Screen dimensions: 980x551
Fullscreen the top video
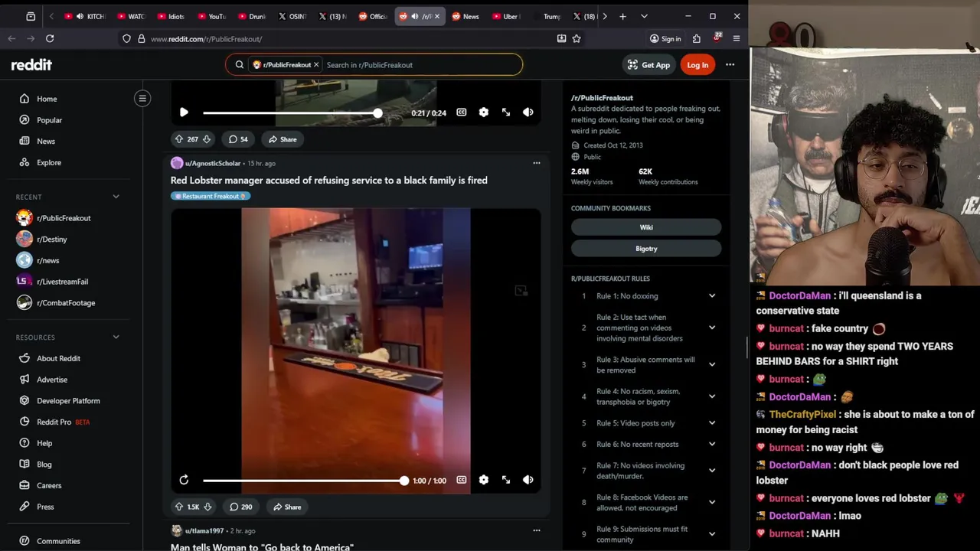click(x=506, y=112)
